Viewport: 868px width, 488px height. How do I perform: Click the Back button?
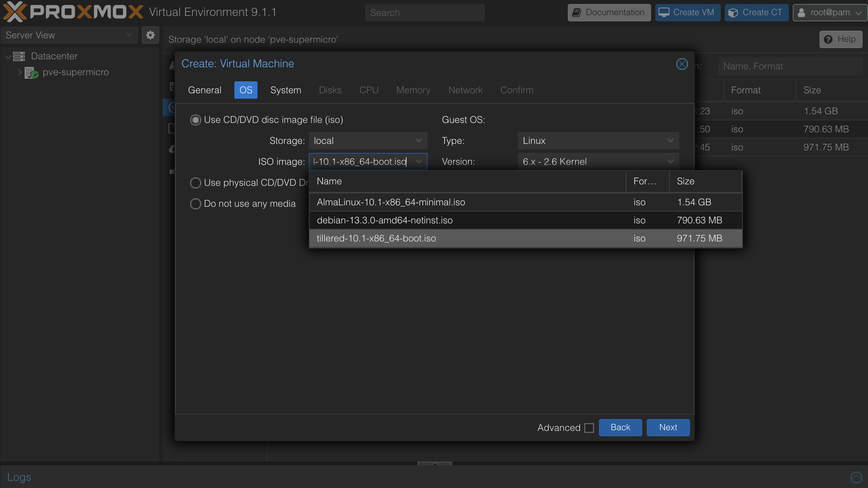tap(620, 428)
